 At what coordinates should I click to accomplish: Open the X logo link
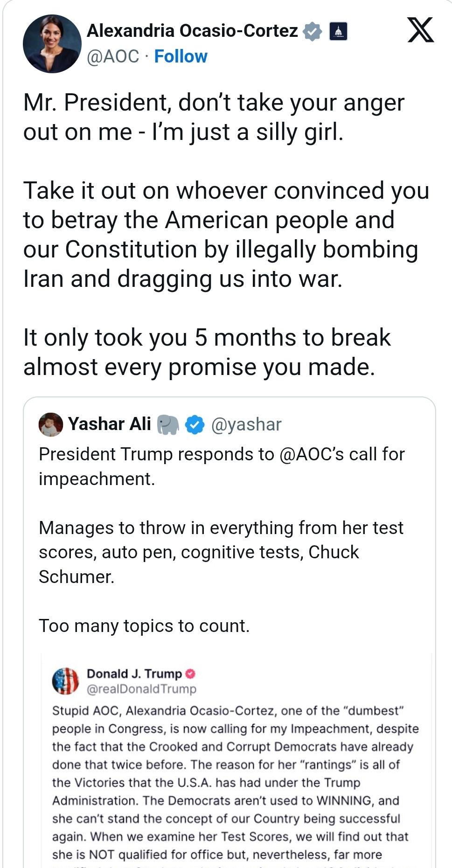[x=421, y=30]
